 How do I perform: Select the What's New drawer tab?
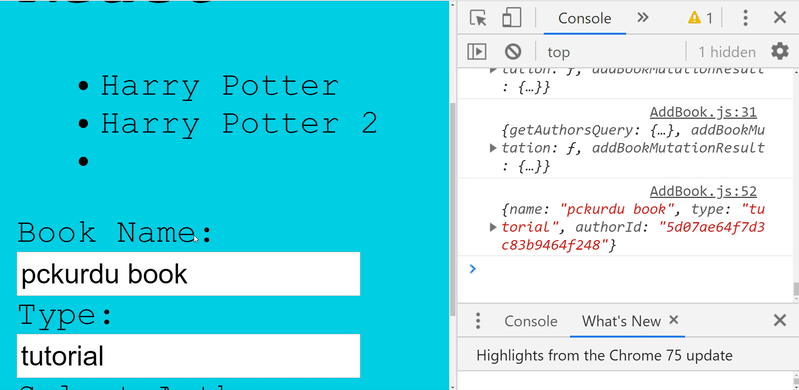coord(621,321)
